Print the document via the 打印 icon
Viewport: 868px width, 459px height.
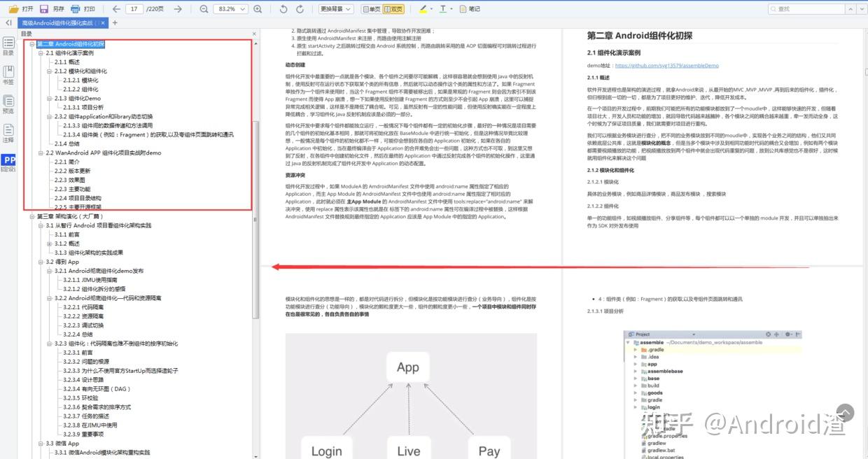83,9
